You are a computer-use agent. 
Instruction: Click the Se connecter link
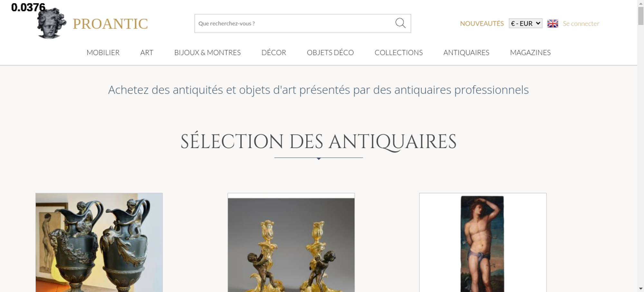pos(581,23)
